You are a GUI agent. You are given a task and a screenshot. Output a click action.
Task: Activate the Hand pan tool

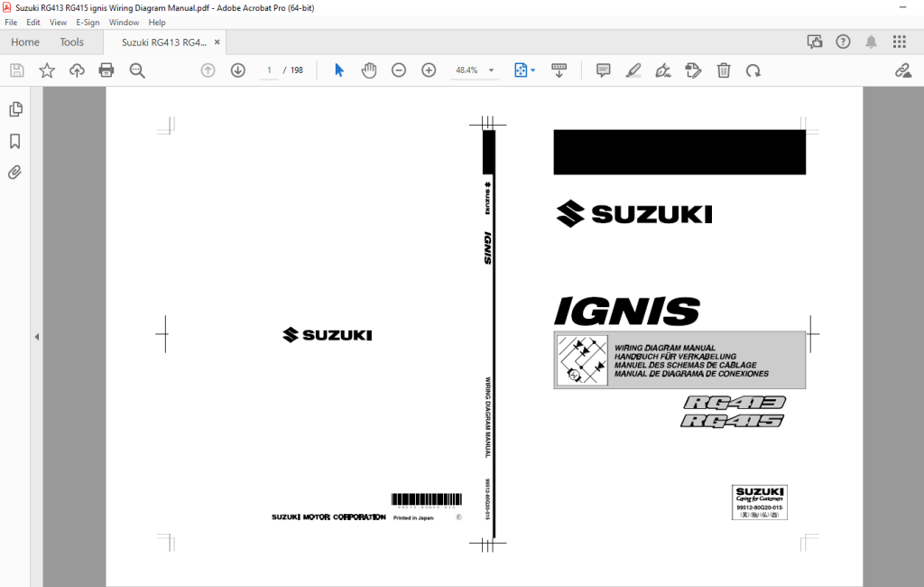coord(369,70)
